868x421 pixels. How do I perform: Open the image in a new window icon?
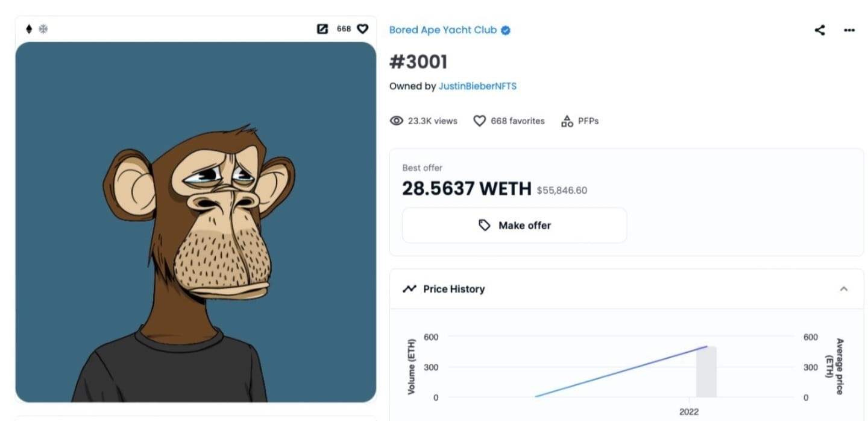pos(322,28)
